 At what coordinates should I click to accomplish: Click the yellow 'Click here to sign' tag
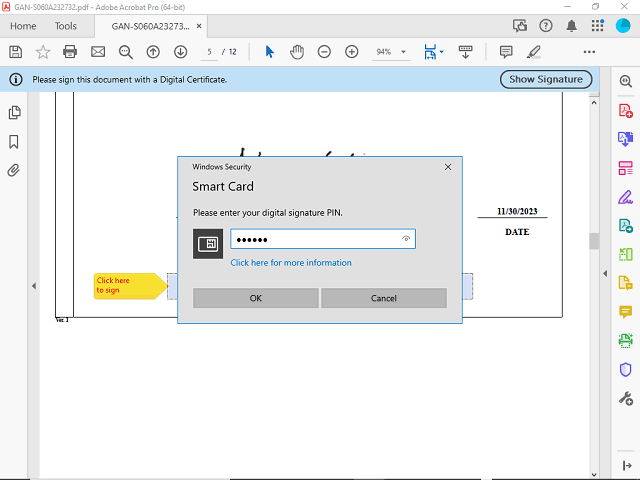[130, 286]
